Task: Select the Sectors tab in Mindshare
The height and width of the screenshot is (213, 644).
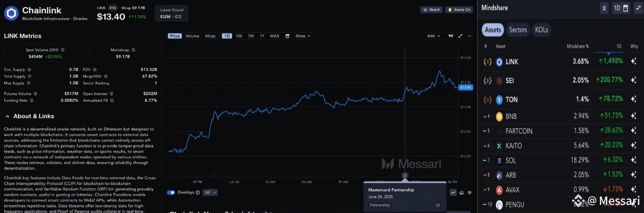Action: (518, 29)
